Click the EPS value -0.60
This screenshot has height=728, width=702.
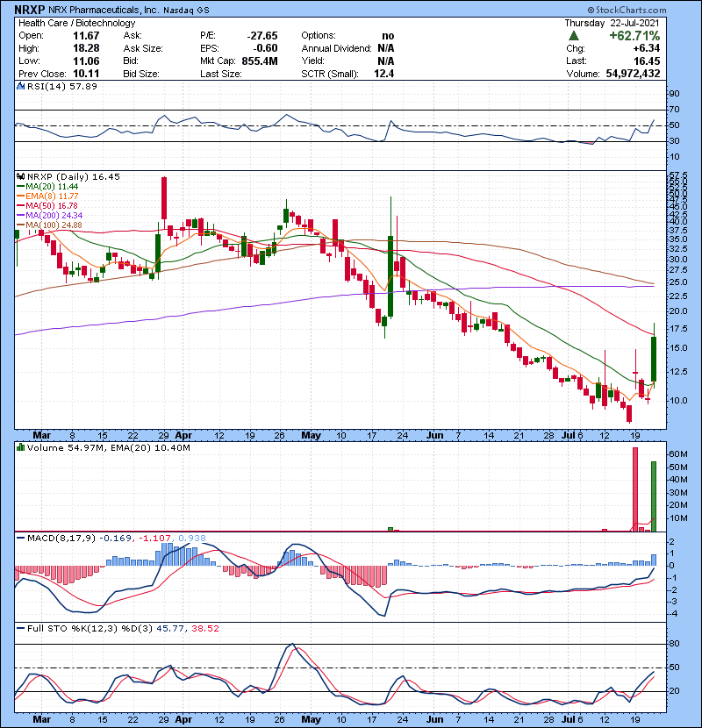[x=265, y=48]
